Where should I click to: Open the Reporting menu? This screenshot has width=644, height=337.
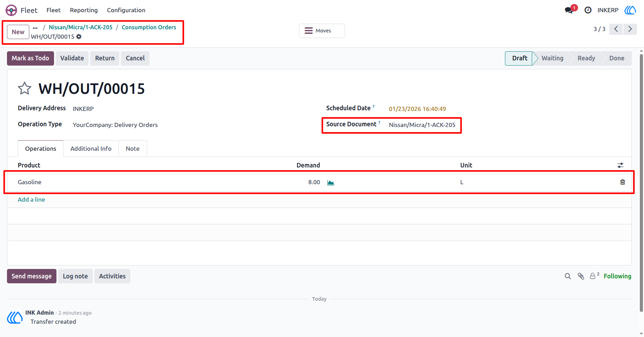[84, 10]
